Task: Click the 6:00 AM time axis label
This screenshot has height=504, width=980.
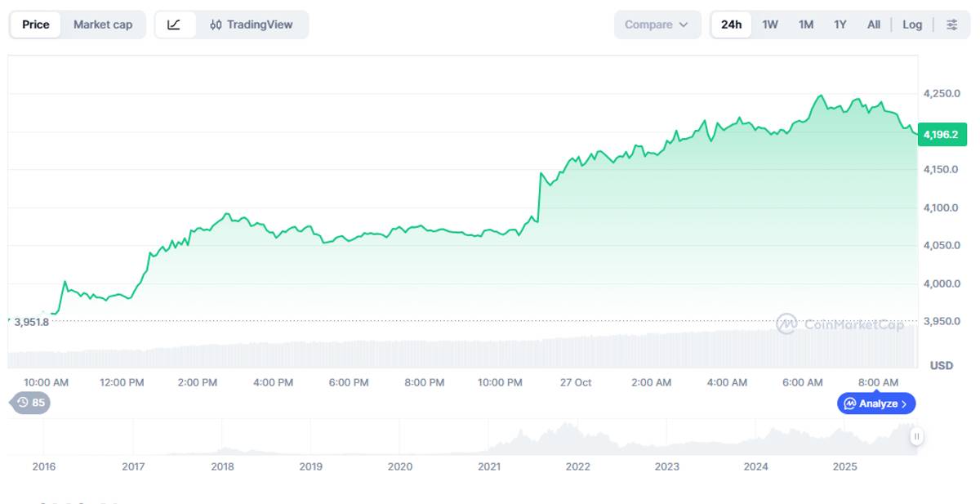Action: 803,382
